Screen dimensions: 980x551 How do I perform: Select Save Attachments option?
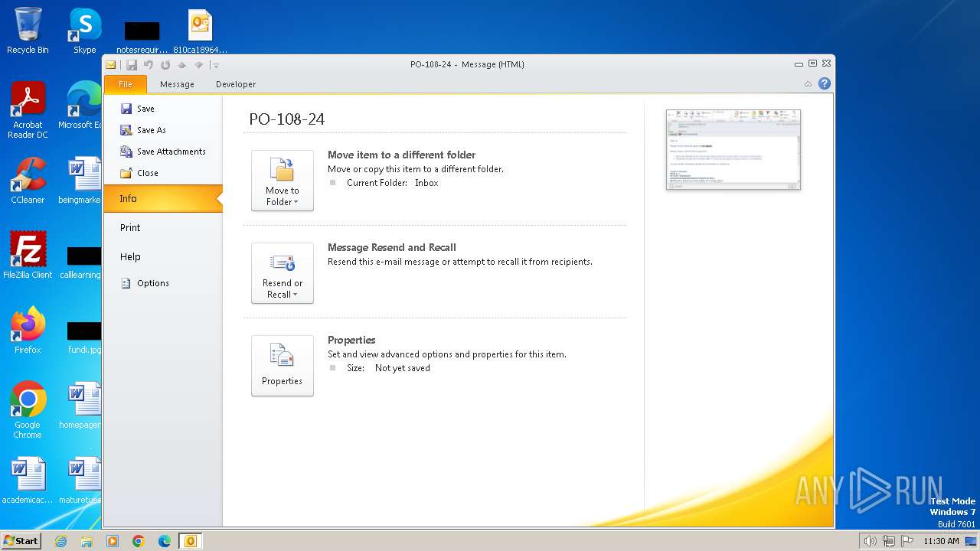(163, 152)
